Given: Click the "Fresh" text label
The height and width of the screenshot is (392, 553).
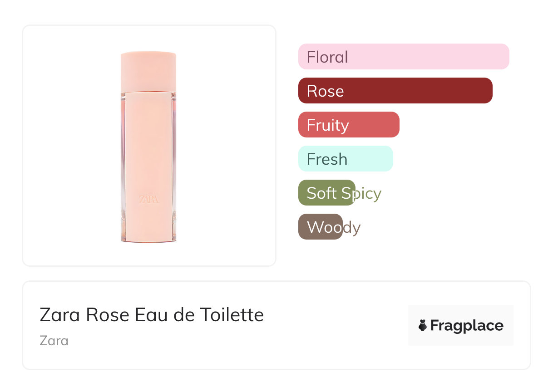Looking at the screenshot, I should [x=327, y=159].
